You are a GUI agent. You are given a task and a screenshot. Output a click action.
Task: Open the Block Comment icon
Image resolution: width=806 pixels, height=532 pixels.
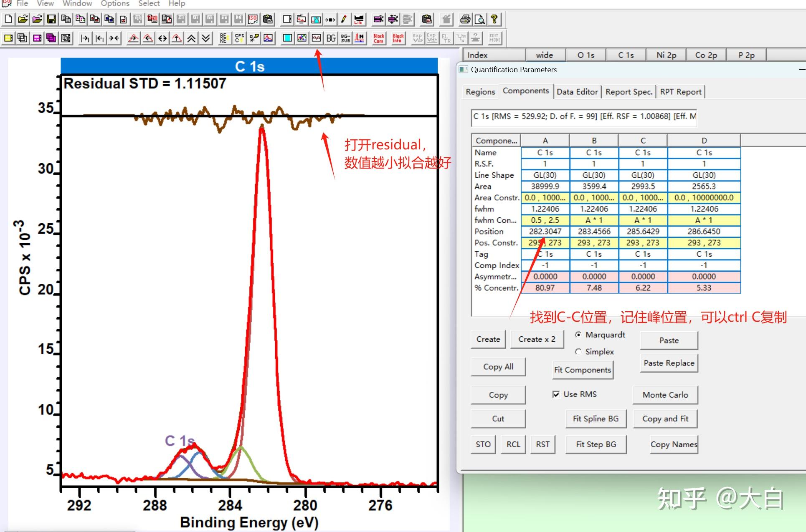[379, 38]
